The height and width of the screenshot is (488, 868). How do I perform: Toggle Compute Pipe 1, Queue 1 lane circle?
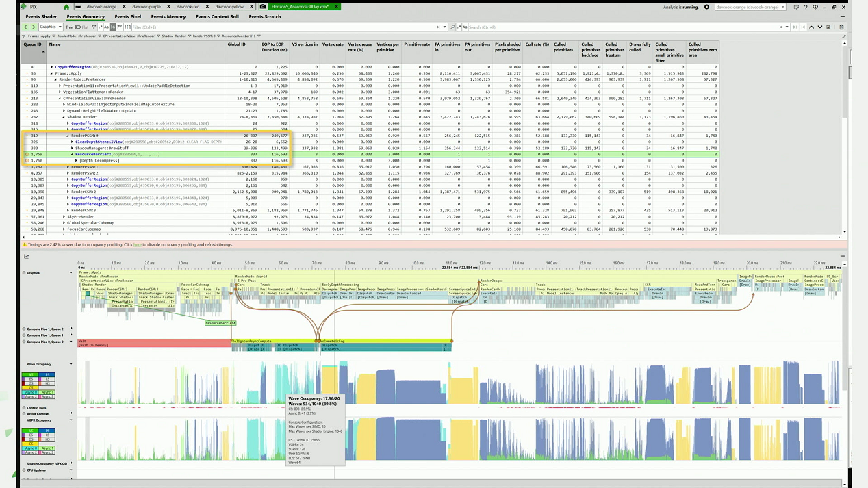(24, 335)
